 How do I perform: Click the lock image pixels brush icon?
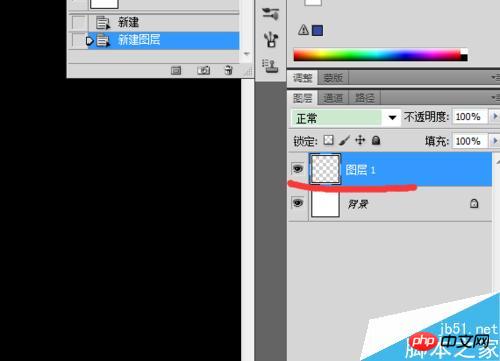coord(345,140)
